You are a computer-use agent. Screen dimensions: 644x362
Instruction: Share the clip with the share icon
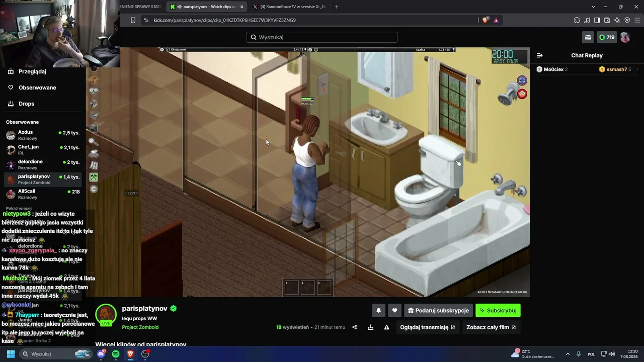[x=355, y=327]
